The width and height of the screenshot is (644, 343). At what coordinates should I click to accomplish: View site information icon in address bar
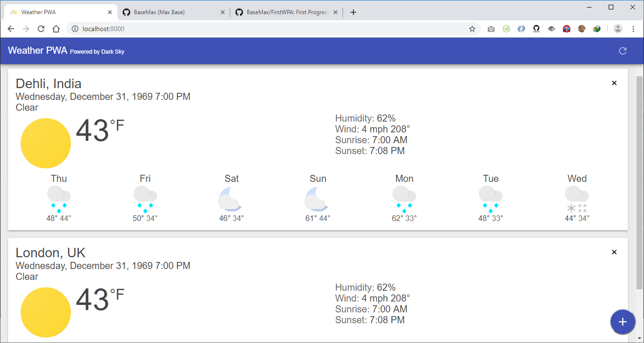pos(75,29)
